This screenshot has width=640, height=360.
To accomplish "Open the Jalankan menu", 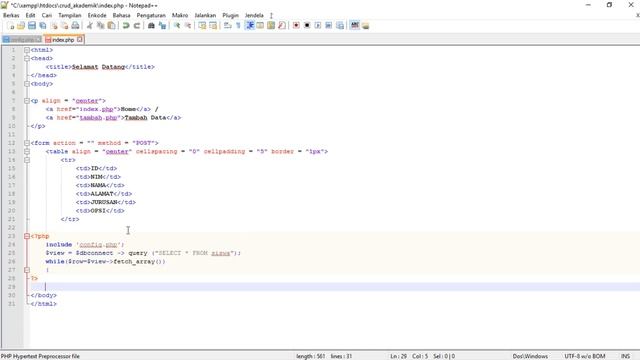I will point(205,16).
